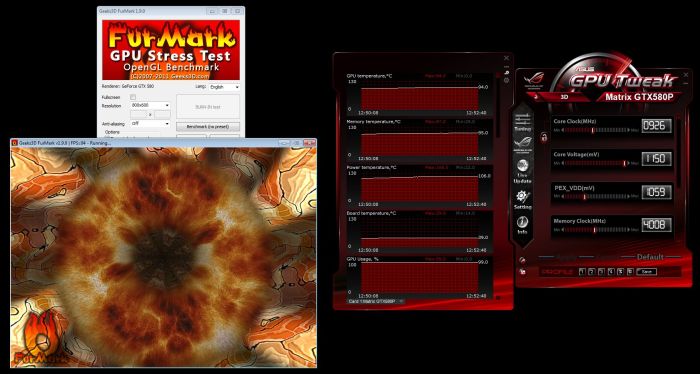The height and width of the screenshot is (374, 700).
Task: Click the Benchmark (no preset) button
Action: pos(208,127)
